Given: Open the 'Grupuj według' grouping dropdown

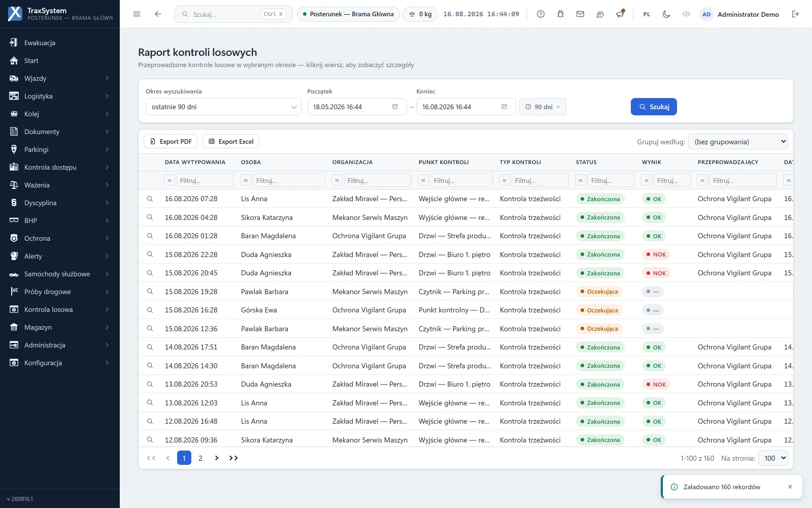Looking at the screenshot, I should [x=738, y=142].
